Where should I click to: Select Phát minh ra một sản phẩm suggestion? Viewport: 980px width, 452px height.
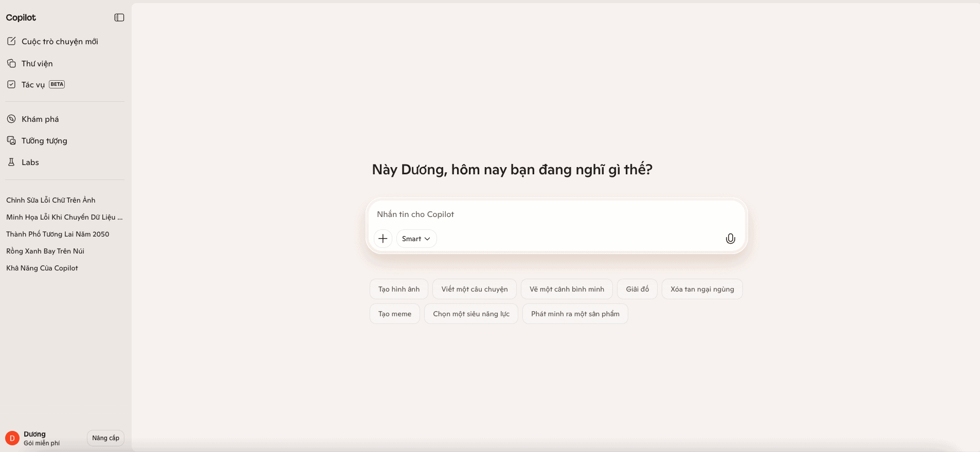point(575,314)
